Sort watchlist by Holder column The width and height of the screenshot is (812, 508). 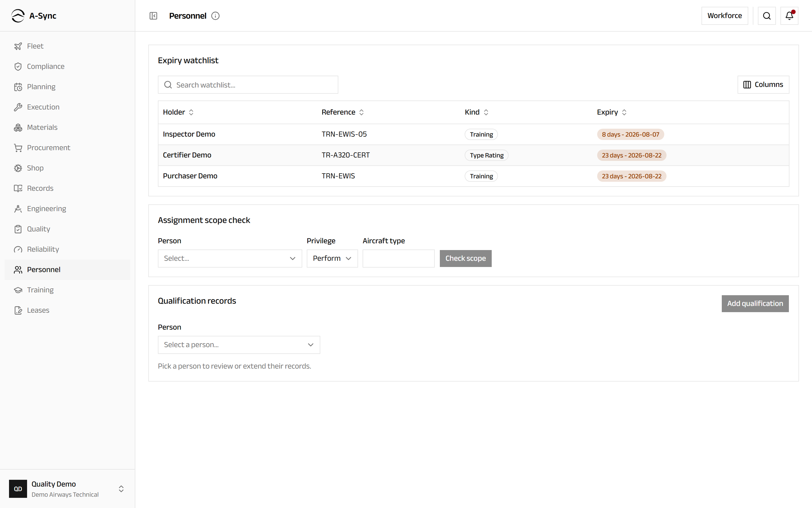178,112
